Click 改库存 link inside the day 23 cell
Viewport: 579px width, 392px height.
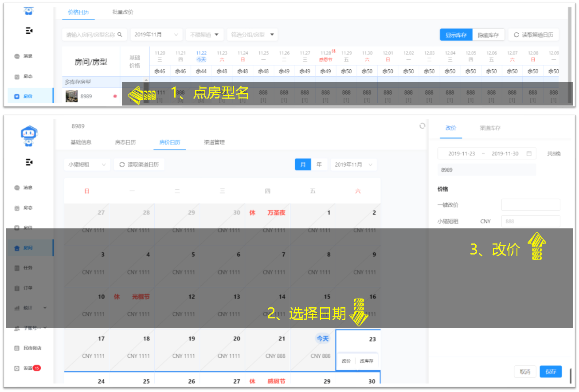[x=367, y=361]
